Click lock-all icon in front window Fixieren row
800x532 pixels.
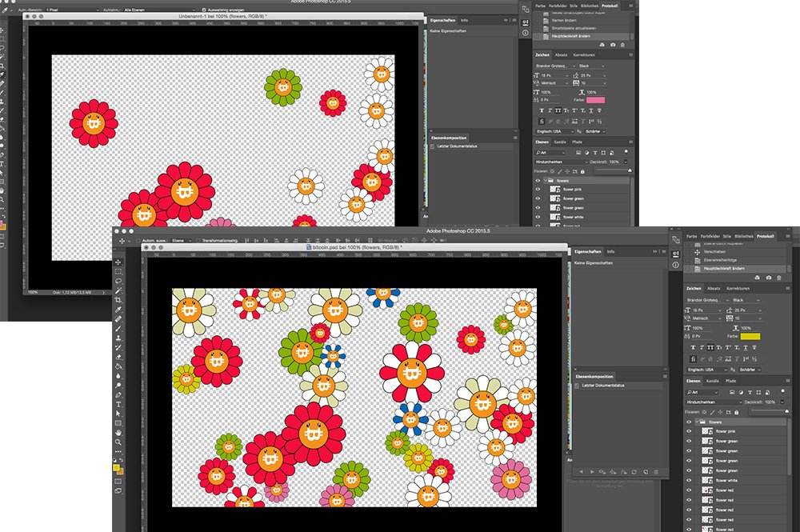[736, 412]
